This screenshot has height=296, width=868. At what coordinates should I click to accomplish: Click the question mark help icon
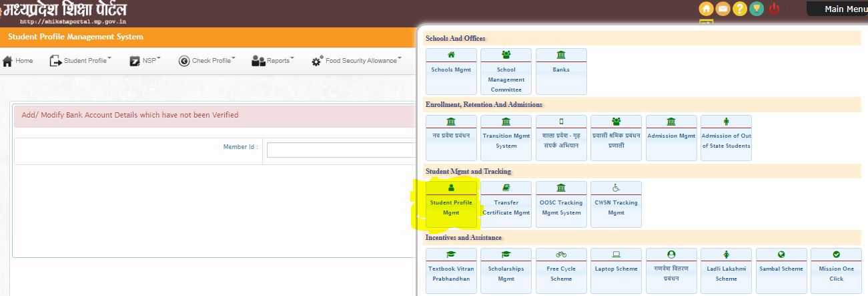pos(739,9)
